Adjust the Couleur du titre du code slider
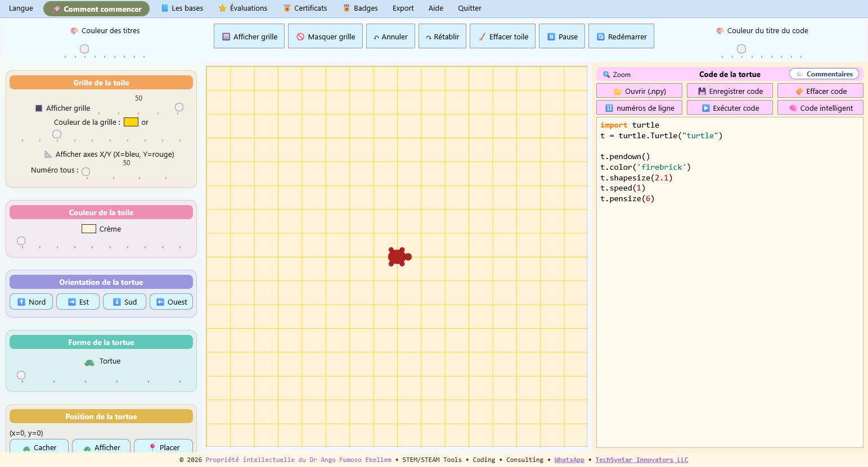This screenshot has width=868, height=467. 741,49
